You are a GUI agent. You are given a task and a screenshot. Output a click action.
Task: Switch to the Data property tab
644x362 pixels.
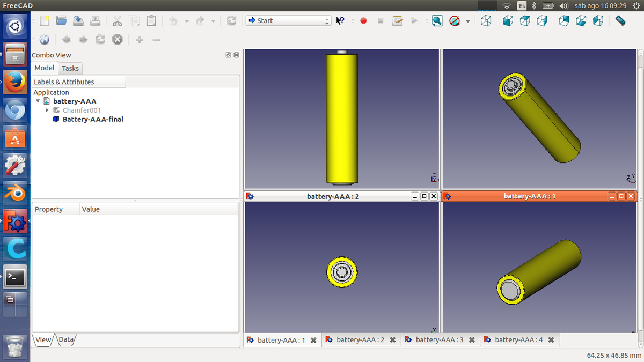66,339
